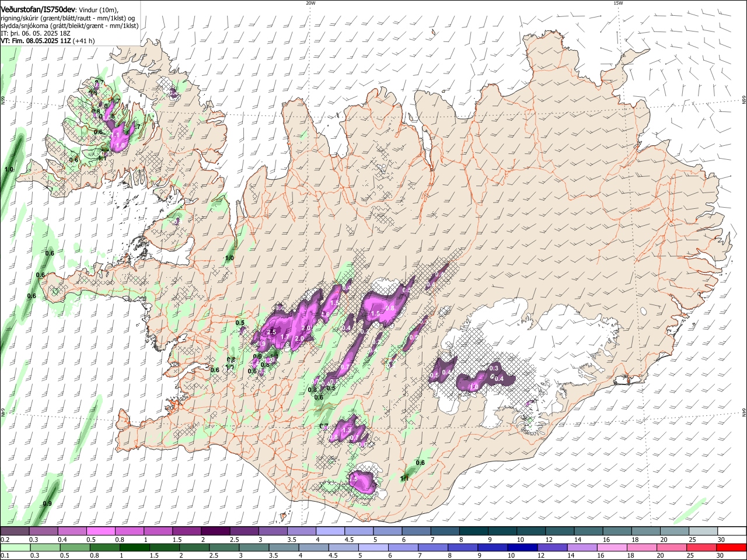Click the '0.1' label under the lower legend row
The height and width of the screenshot is (560, 747).
tap(4, 555)
